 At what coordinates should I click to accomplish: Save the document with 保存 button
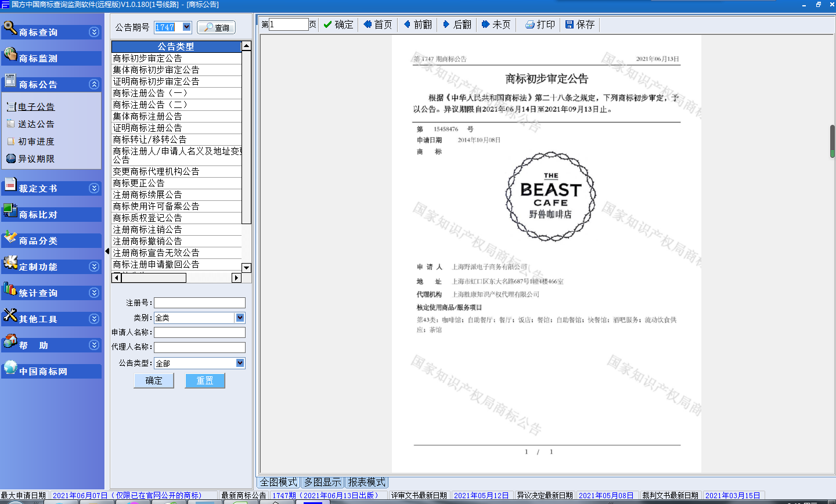tap(580, 24)
